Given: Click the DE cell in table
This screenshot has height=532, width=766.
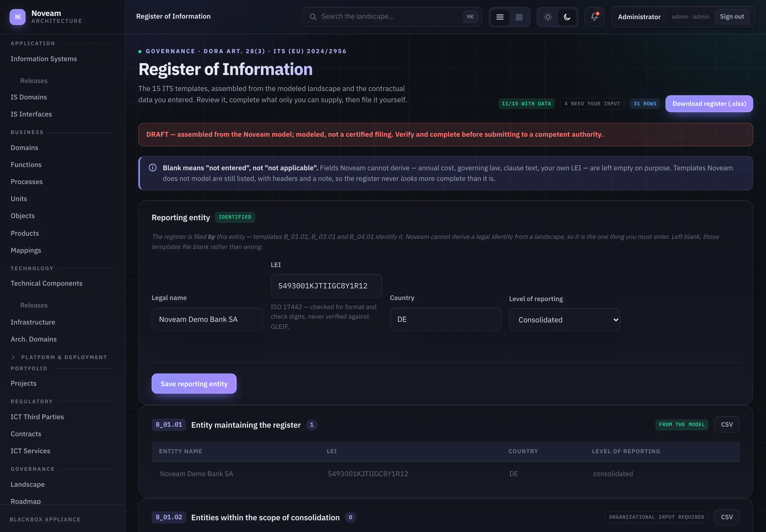Looking at the screenshot, I should 514,474.
